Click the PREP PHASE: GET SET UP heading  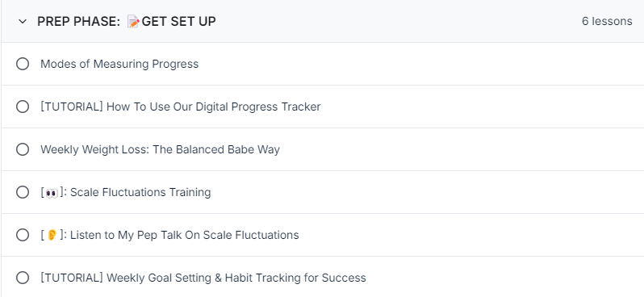tap(127, 21)
